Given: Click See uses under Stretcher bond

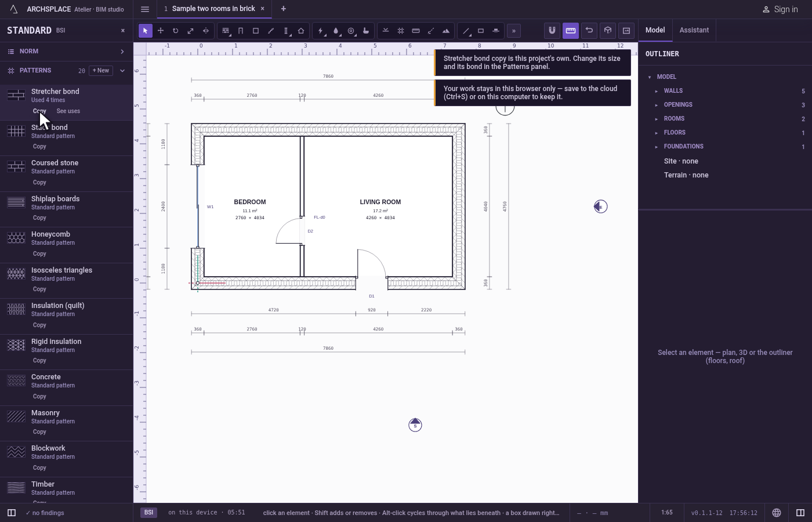Looking at the screenshot, I should [x=68, y=111].
